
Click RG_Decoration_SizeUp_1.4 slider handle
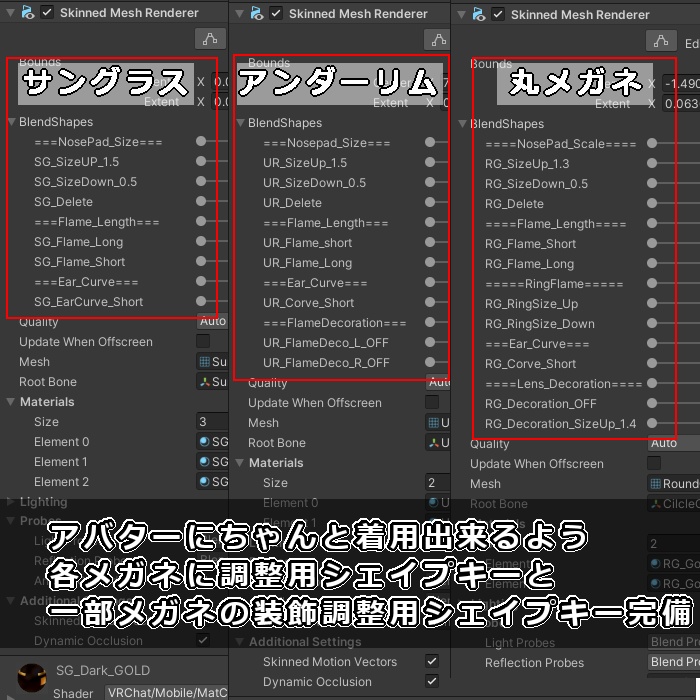(x=652, y=423)
